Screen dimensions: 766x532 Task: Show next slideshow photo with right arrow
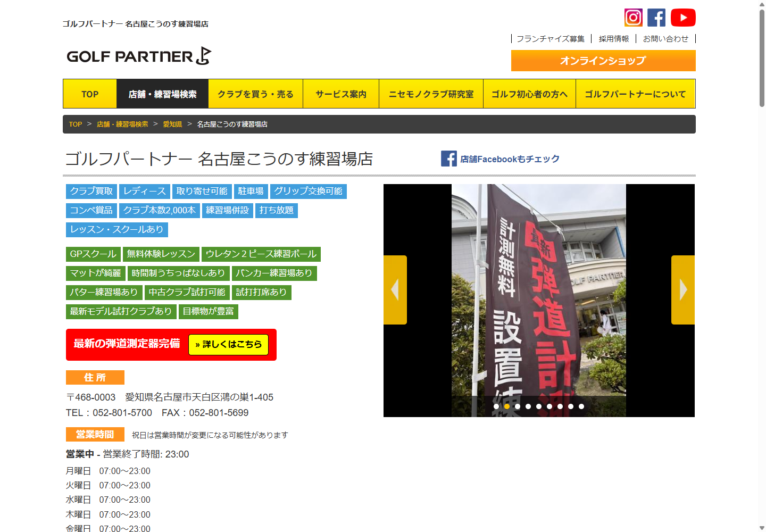point(683,290)
